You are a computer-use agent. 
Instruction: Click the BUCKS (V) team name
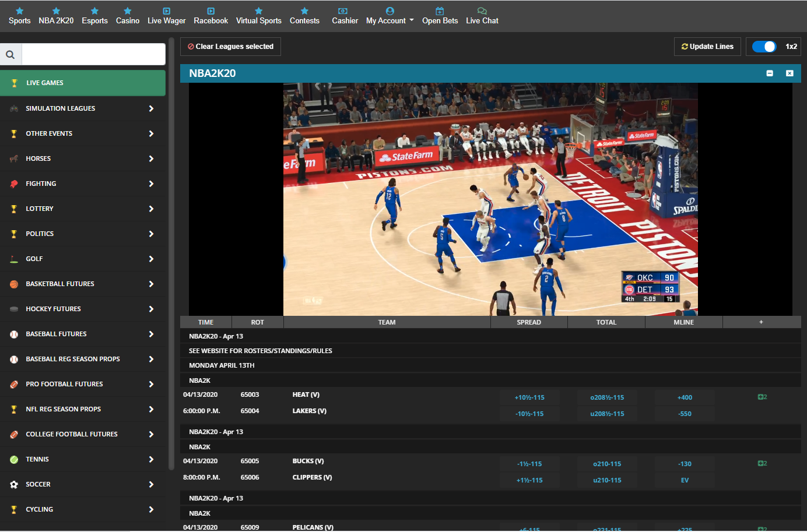pyautogui.click(x=308, y=461)
